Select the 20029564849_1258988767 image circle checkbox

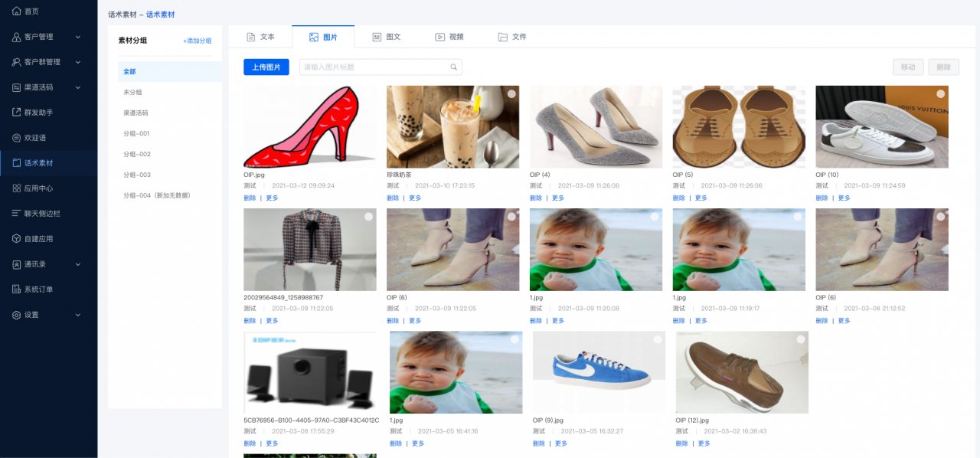368,217
